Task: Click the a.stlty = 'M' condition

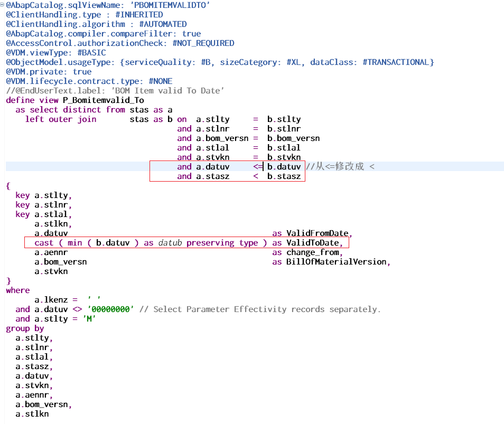Action: (66, 319)
